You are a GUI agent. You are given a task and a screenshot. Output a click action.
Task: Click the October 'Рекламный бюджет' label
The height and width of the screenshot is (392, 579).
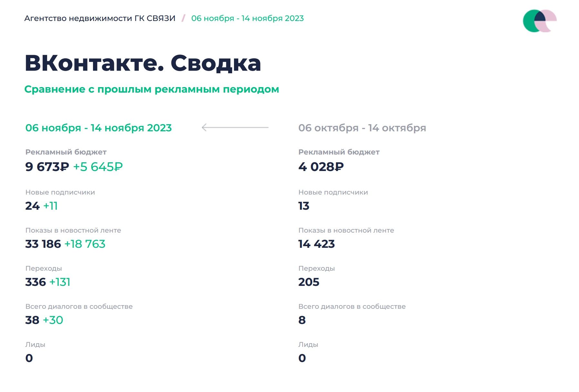tap(339, 152)
